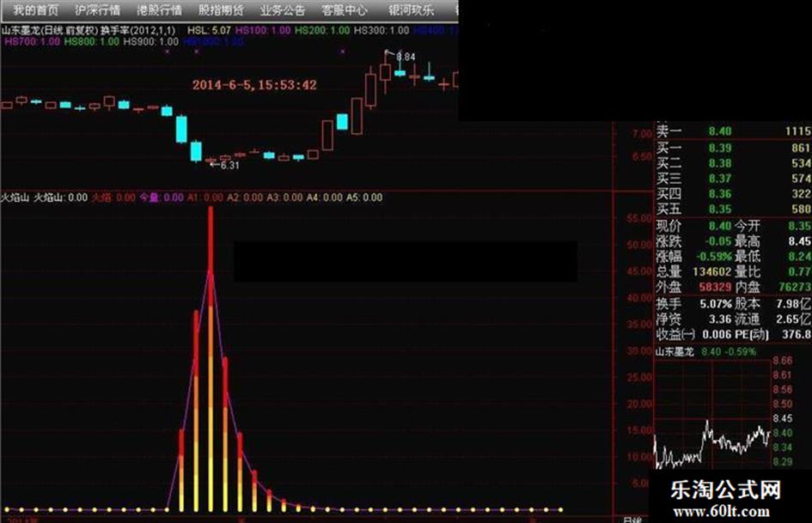
Task: Select the 买二 row at 8.38
Action: pyautogui.click(x=733, y=164)
